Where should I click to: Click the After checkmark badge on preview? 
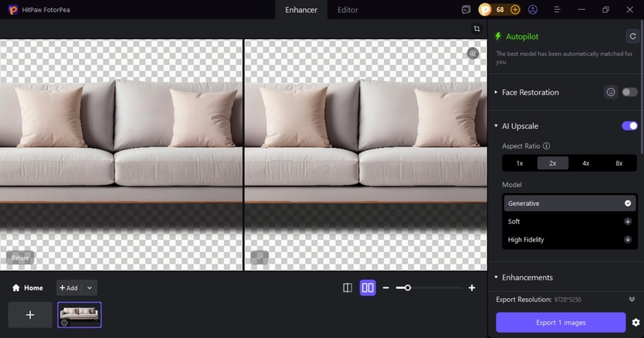(x=259, y=257)
